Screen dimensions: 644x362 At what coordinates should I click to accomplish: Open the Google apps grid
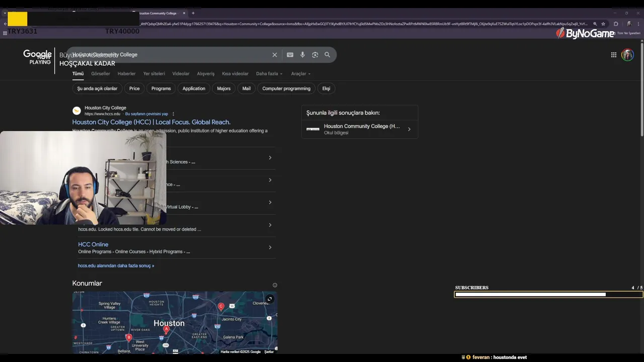pyautogui.click(x=614, y=55)
